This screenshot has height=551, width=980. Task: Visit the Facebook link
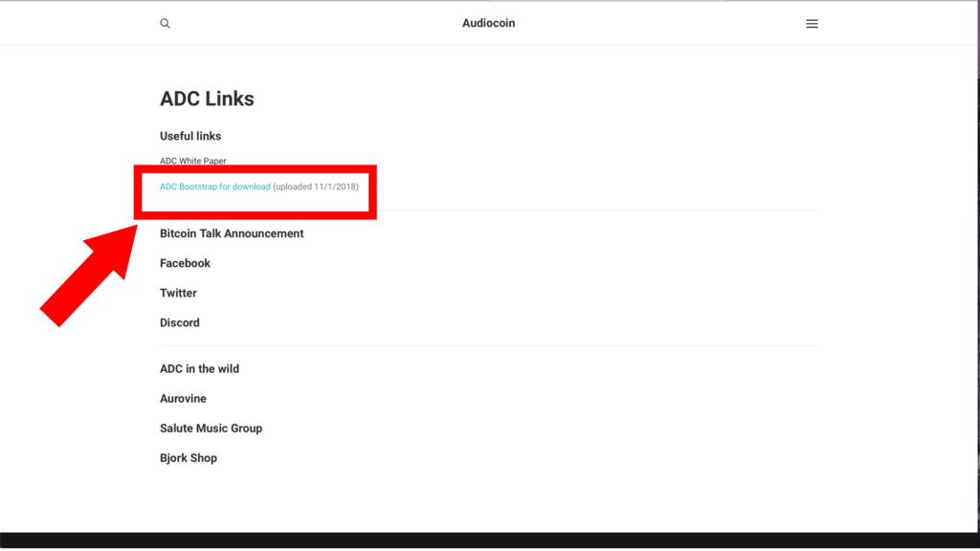(185, 264)
